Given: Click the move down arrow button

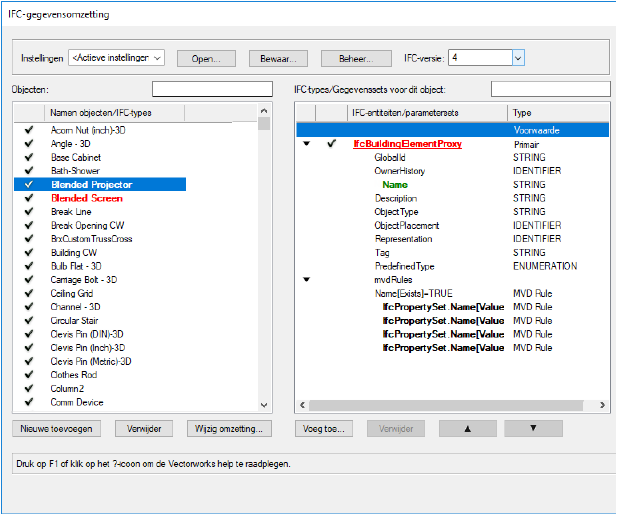Looking at the screenshot, I should click(533, 429).
